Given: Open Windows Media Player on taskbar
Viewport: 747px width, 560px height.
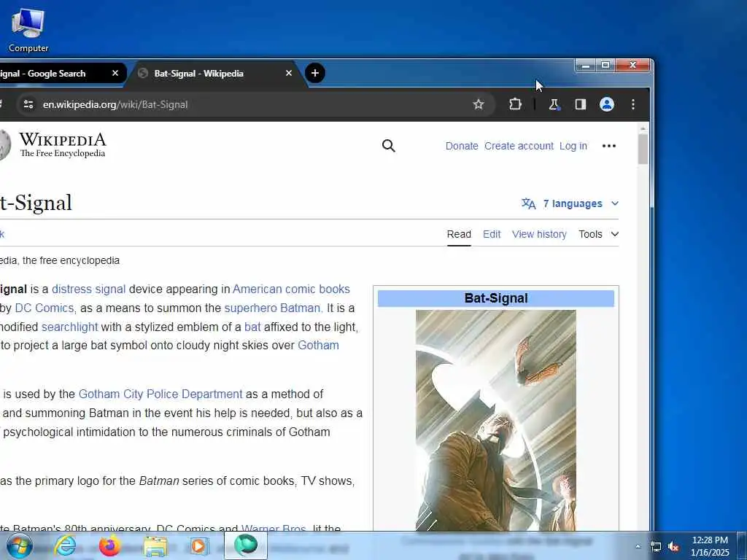Looking at the screenshot, I should 199,546.
